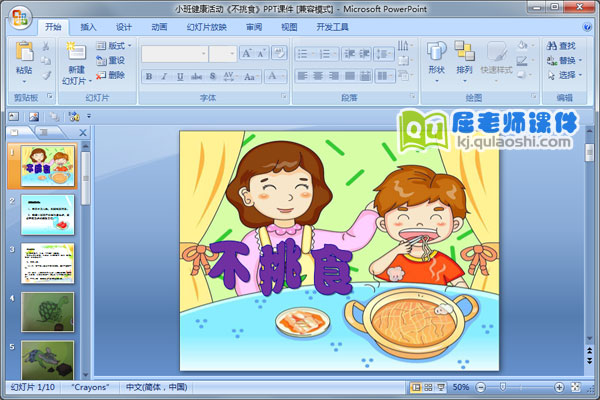Open the Select (选择) dropdown

[564, 75]
